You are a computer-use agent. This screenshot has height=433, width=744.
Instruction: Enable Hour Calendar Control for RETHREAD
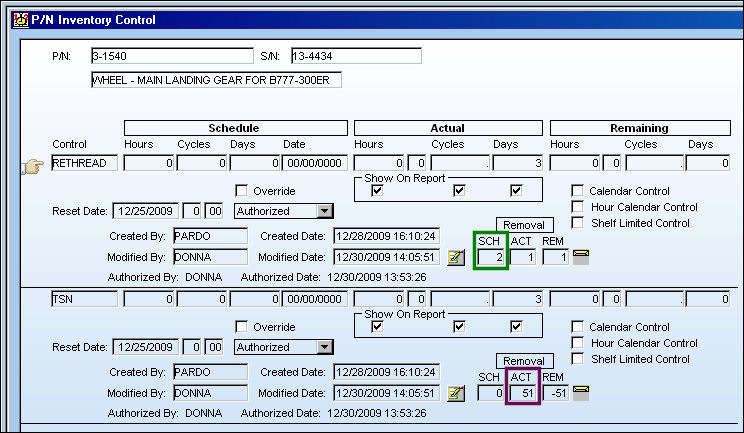577,207
